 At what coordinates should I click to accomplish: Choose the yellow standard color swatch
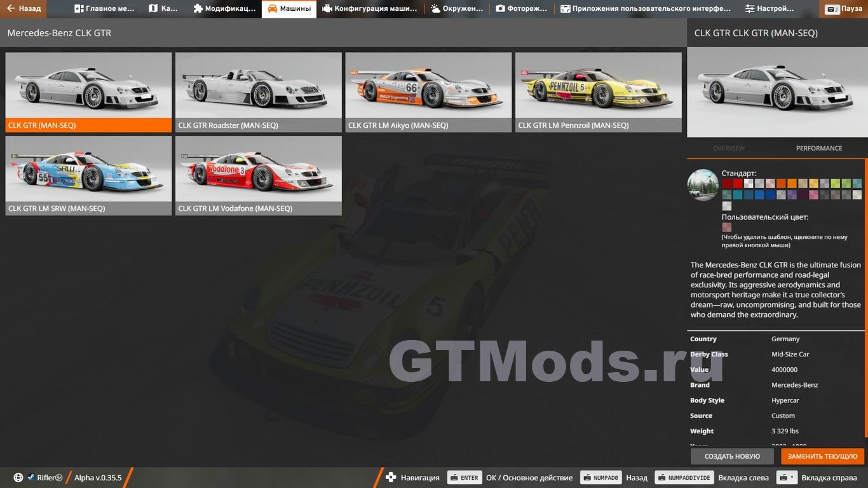point(814,183)
